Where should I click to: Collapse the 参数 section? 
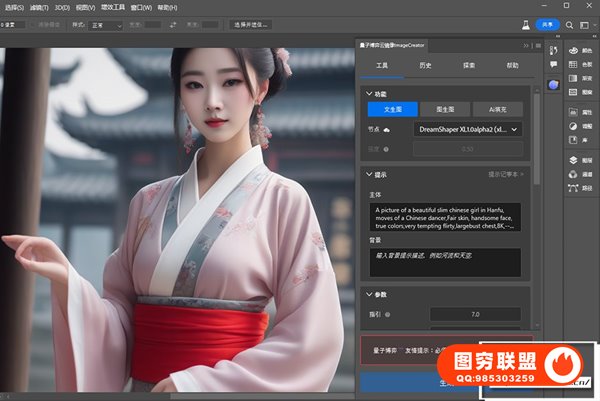tap(367, 295)
